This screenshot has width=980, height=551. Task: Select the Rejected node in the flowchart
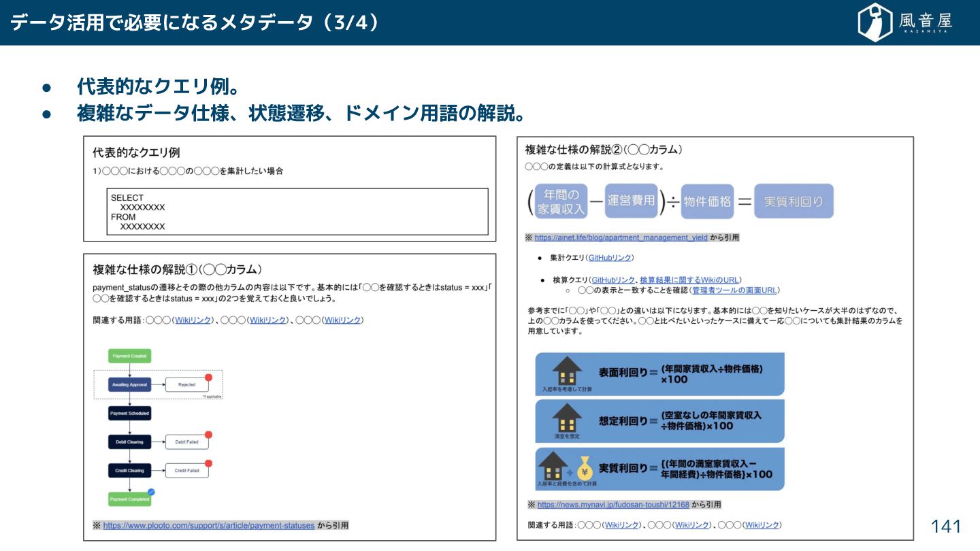pyautogui.click(x=186, y=385)
